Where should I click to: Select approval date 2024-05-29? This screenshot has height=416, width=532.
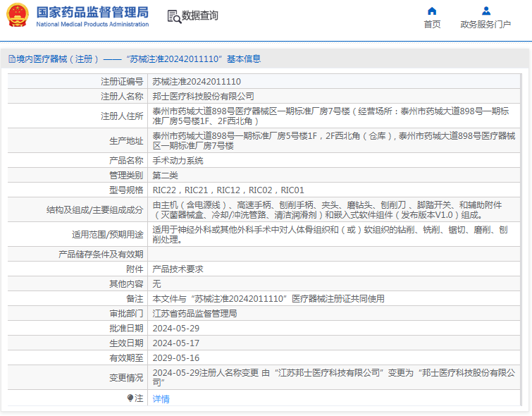point(175,329)
